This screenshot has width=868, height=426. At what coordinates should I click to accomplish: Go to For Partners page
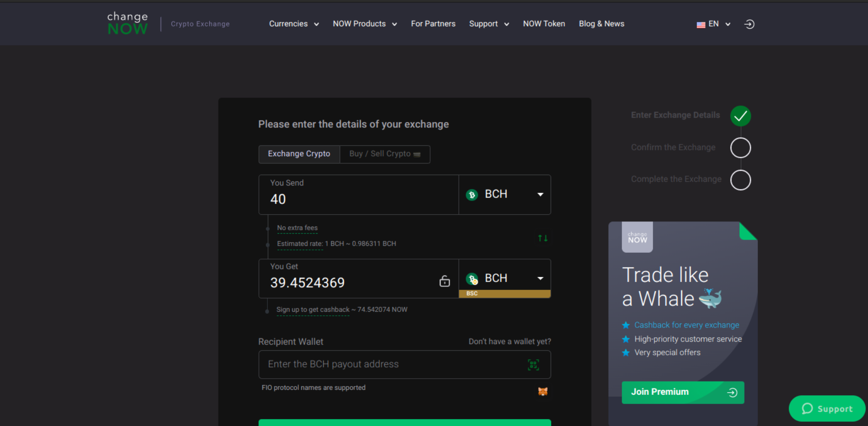pyautogui.click(x=433, y=24)
